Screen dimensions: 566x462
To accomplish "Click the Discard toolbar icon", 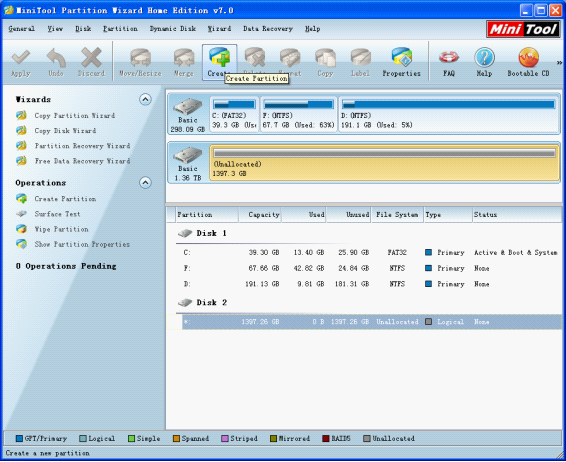I will coord(91,62).
